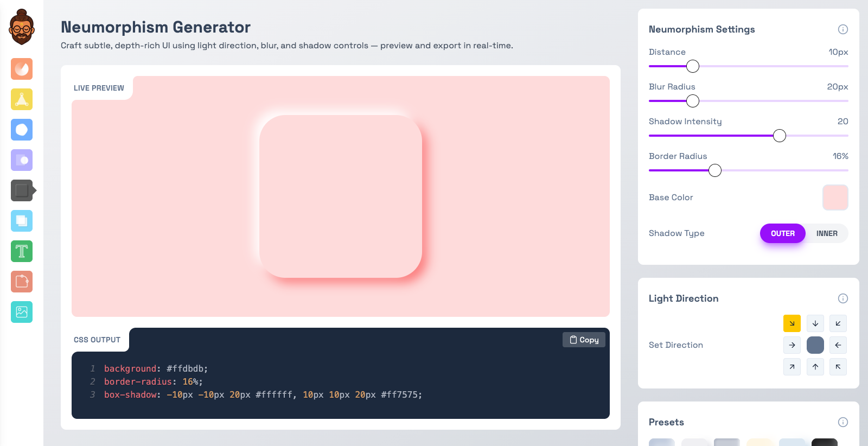Click the background: #ffdbdb code line
This screenshot has width=868, height=446.
pos(156,368)
